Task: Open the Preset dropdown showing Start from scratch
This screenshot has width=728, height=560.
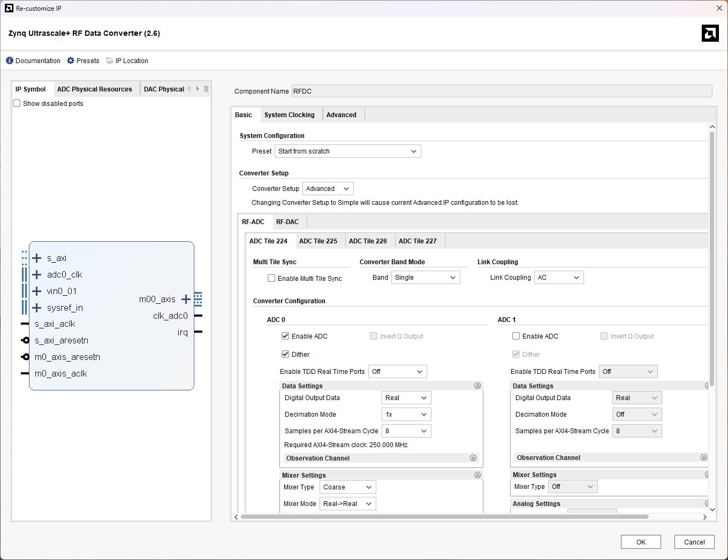Action: [x=348, y=151]
